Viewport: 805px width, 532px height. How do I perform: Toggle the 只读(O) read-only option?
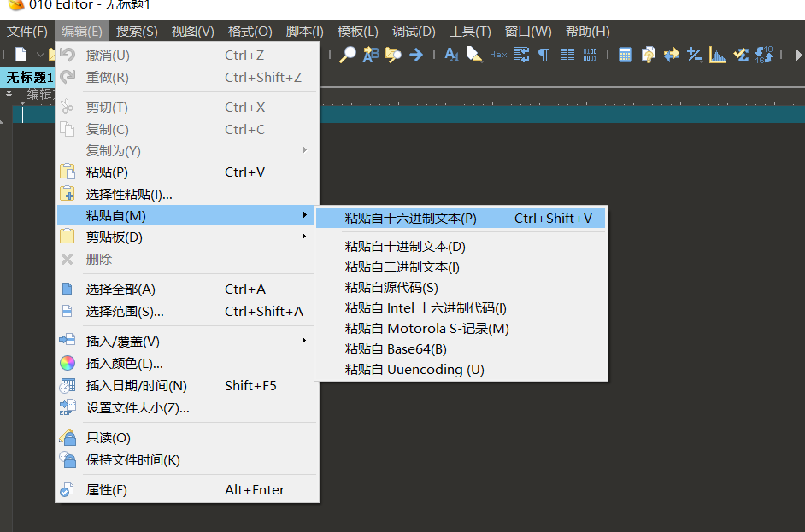click(x=109, y=438)
